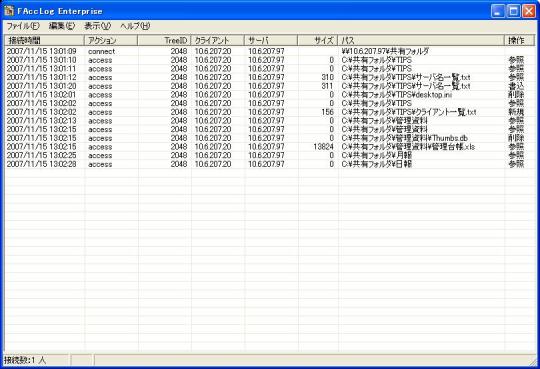Sort by the サーバ column header

click(x=271, y=40)
